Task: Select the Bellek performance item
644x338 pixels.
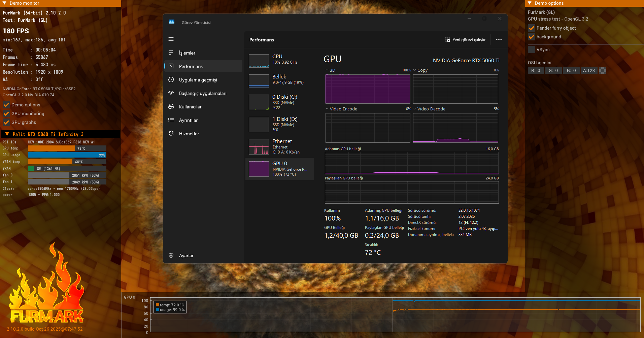Action: 280,81
